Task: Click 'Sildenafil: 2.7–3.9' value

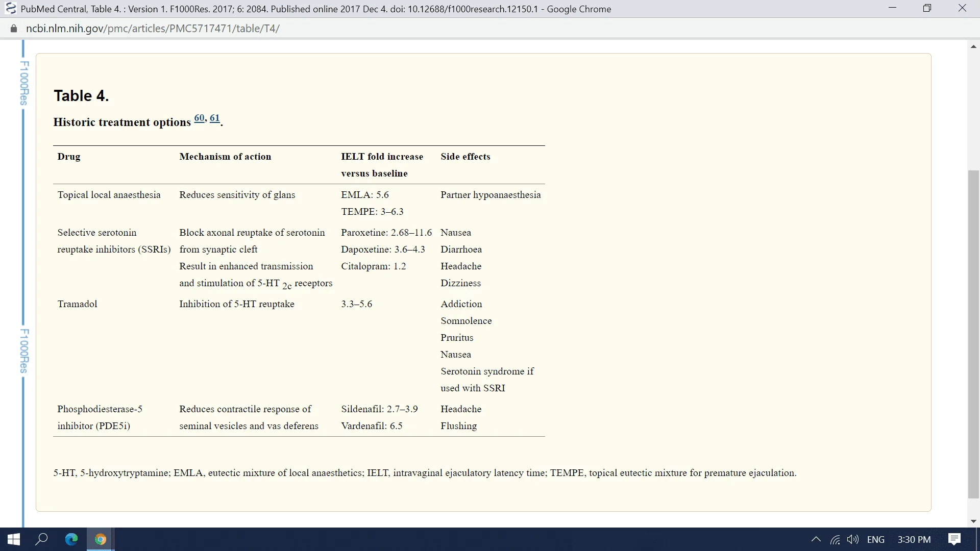Action: pyautogui.click(x=379, y=409)
